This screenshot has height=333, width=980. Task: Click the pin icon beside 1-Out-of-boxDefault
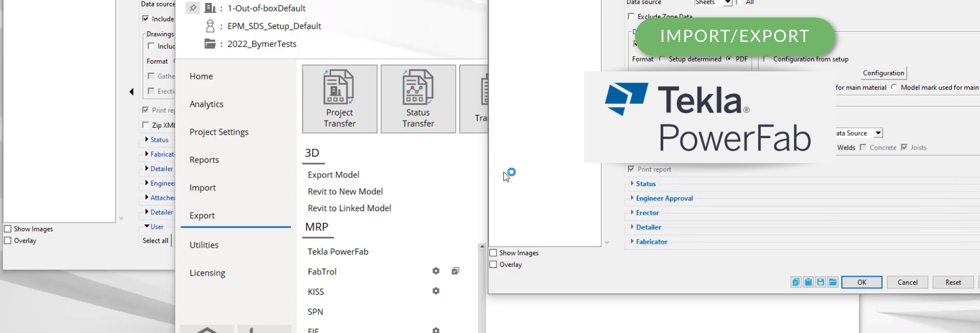193,8
